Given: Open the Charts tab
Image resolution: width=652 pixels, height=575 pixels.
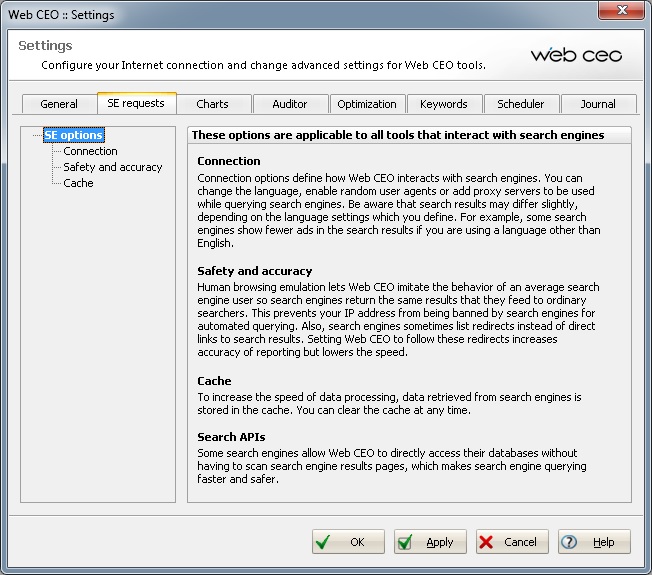Looking at the screenshot, I should (212, 104).
